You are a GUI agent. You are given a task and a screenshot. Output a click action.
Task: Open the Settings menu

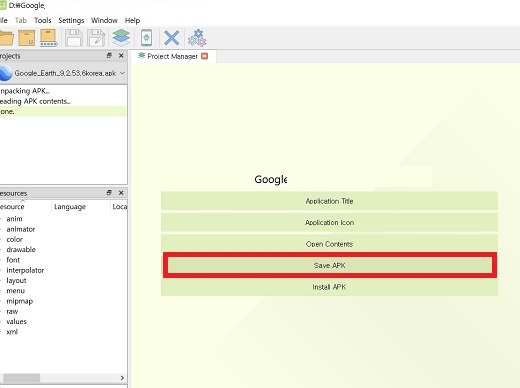[x=71, y=20]
